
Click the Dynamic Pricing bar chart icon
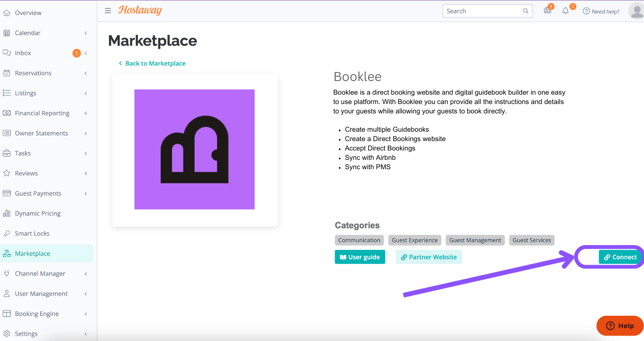tap(6, 213)
